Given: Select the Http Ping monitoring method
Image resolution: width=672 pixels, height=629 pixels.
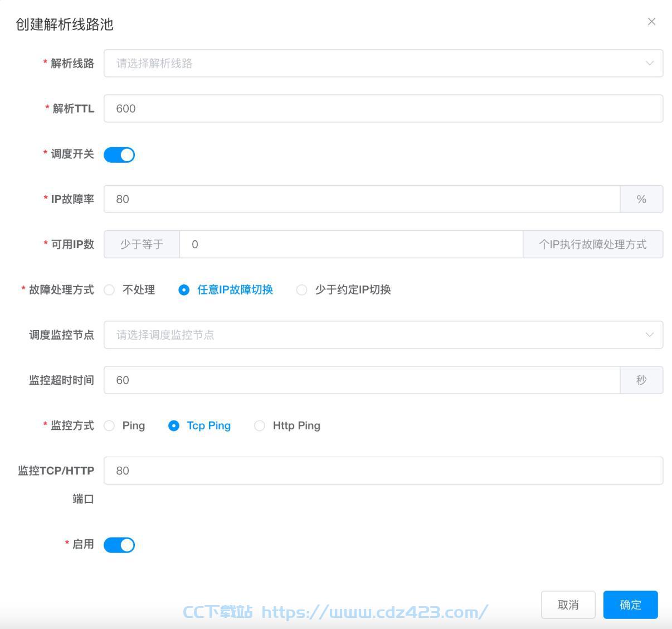Looking at the screenshot, I should 288,425.
